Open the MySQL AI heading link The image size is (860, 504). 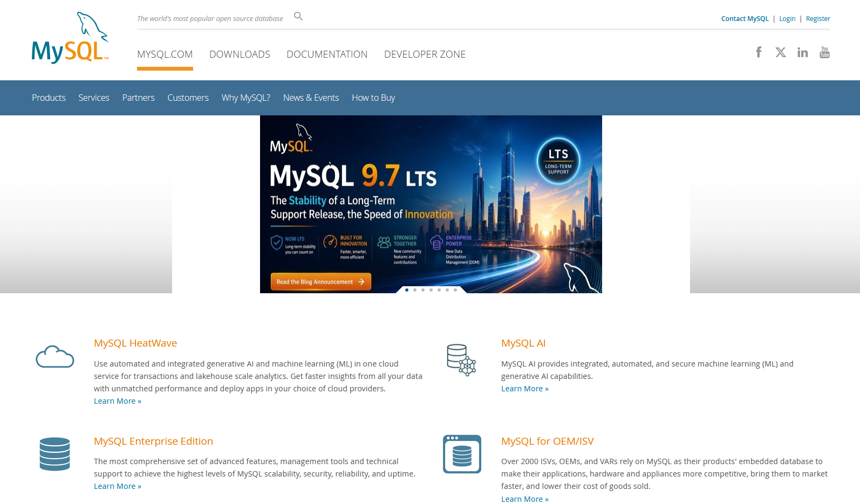523,343
